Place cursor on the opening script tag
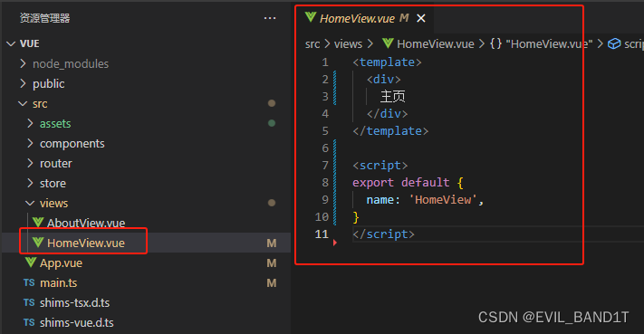 pos(380,166)
